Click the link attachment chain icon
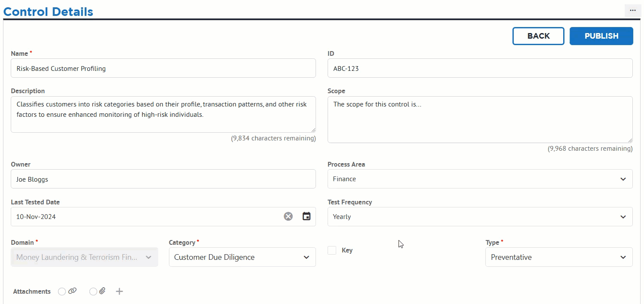This screenshot has width=644, height=304. pos(72,291)
